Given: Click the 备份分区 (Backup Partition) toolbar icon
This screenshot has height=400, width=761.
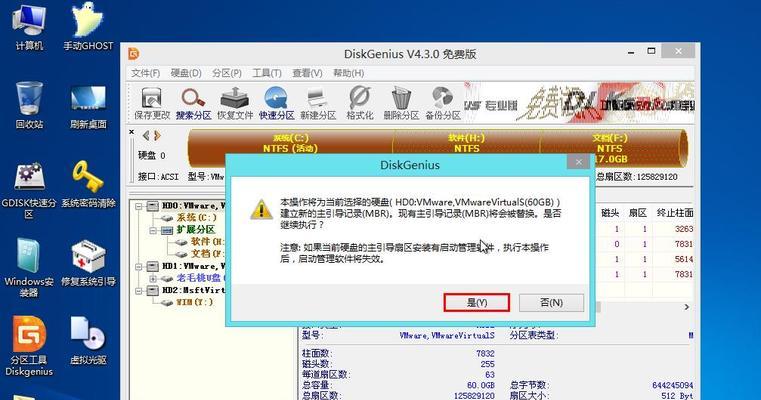Looking at the screenshot, I should [443, 102].
